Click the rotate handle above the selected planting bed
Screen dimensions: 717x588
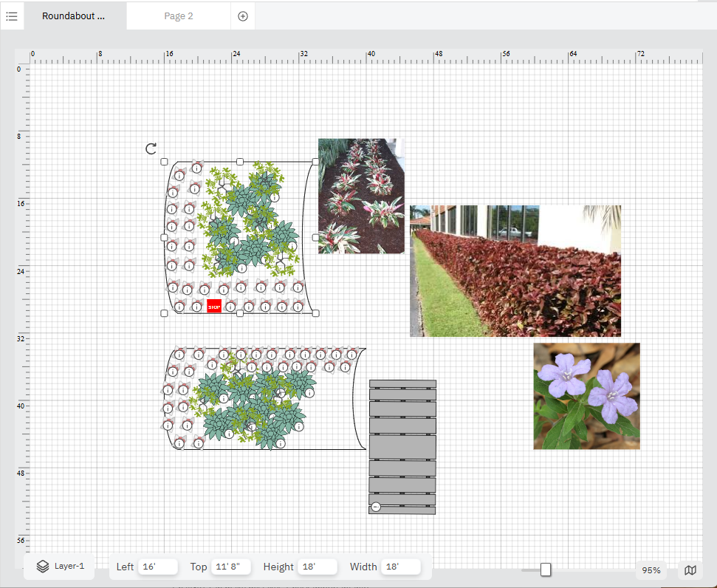click(x=151, y=148)
